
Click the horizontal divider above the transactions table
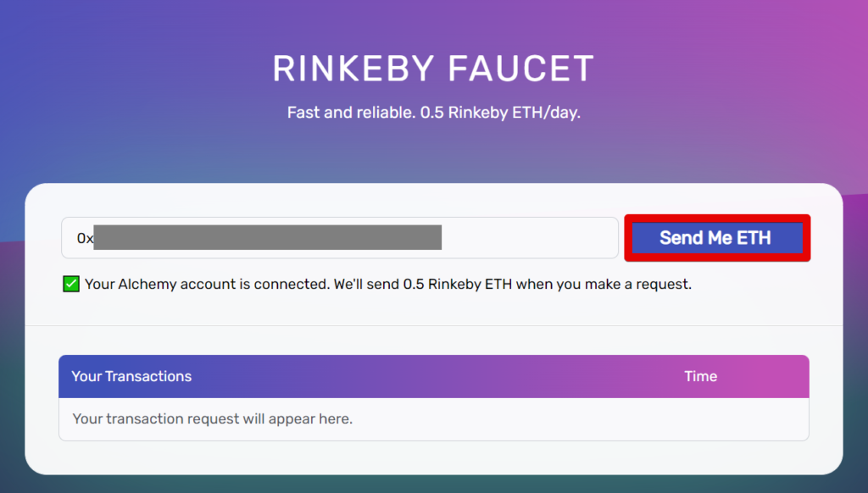(x=433, y=326)
